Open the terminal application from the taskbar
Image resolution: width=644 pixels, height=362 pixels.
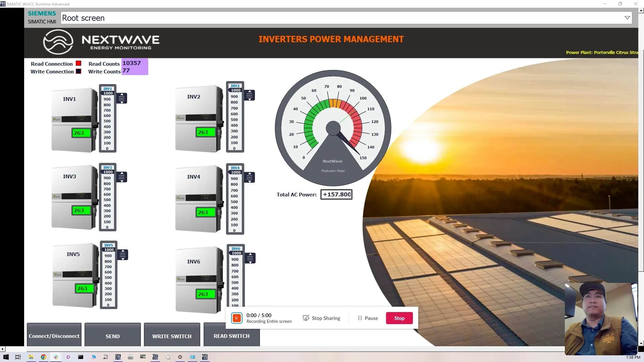[80, 357]
